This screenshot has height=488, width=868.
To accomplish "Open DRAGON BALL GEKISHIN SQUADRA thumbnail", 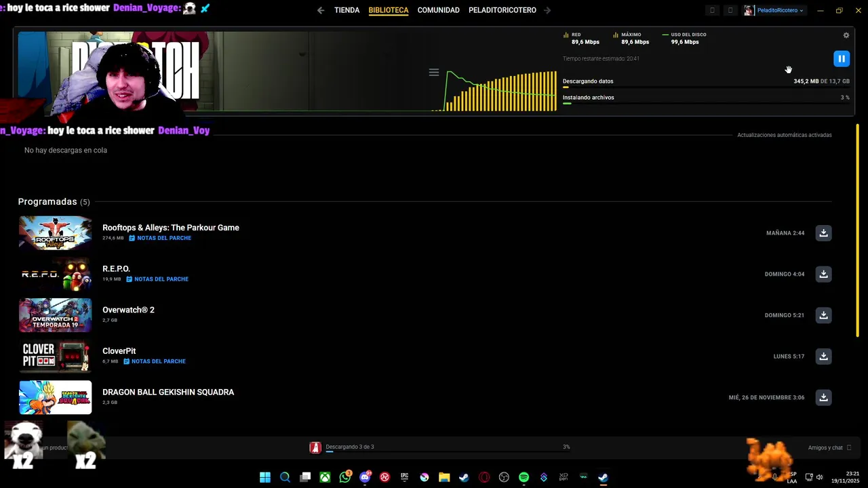I will coord(55,398).
